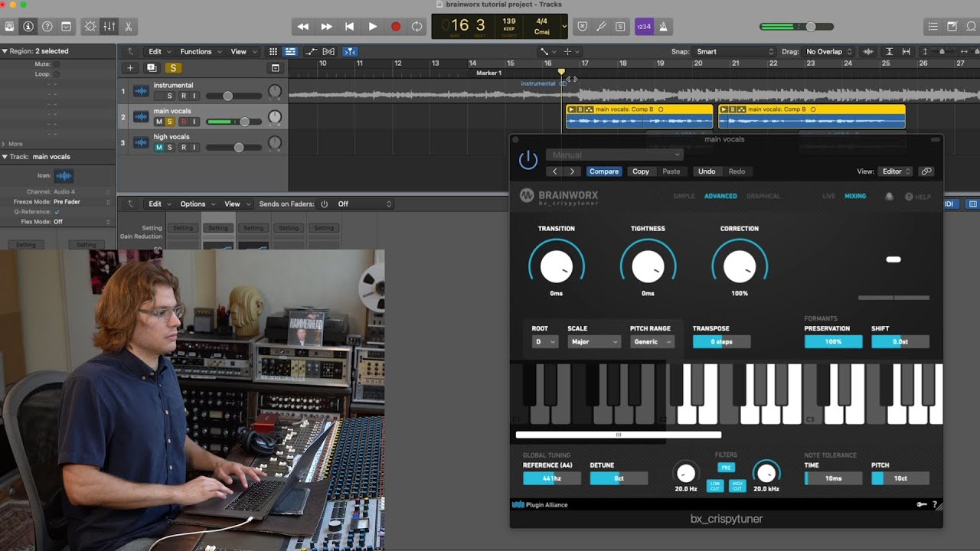Show the automation curve icon in Tracks toolbar
This screenshot has height=551, width=980.
pos(311,51)
